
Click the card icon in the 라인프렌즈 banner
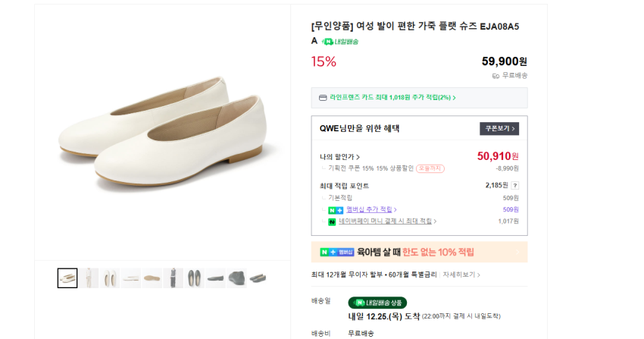pos(323,98)
